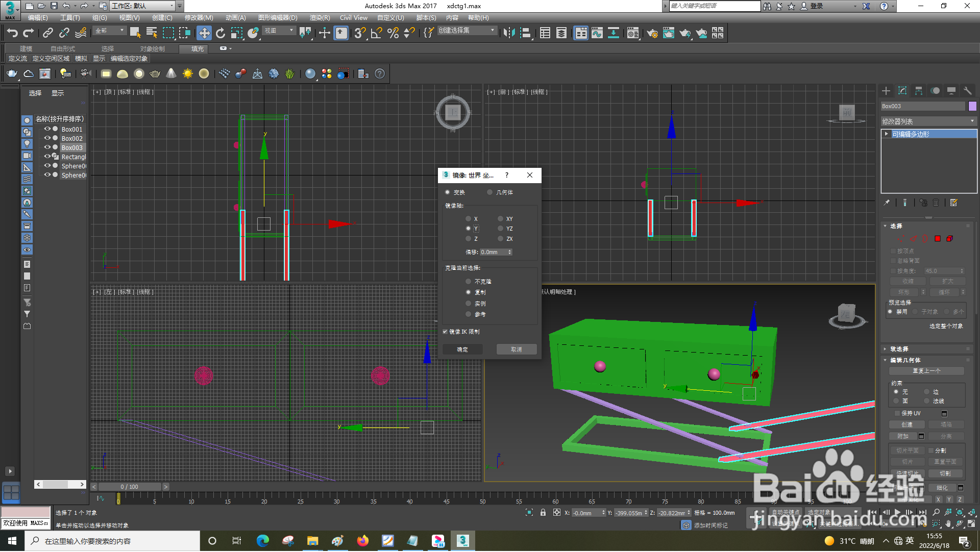Open the Utilities wrench panel icon

967,91
